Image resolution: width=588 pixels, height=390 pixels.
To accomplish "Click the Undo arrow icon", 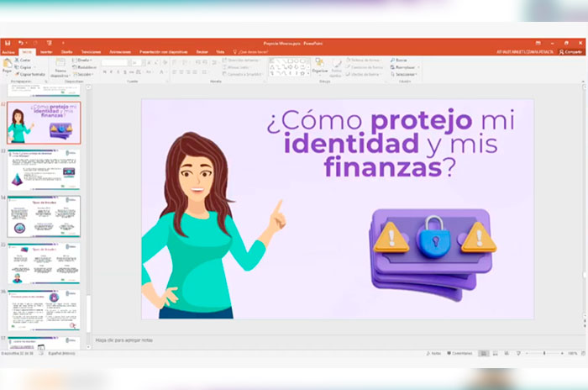I will point(20,42).
